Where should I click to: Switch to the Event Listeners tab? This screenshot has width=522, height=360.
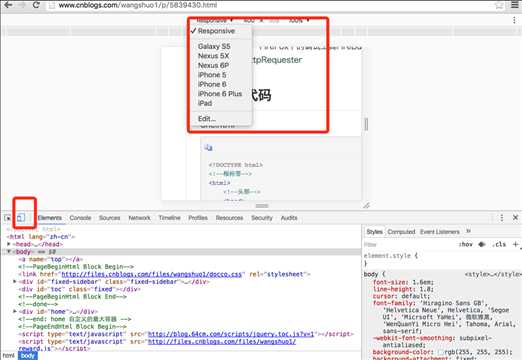click(x=439, y=232)
